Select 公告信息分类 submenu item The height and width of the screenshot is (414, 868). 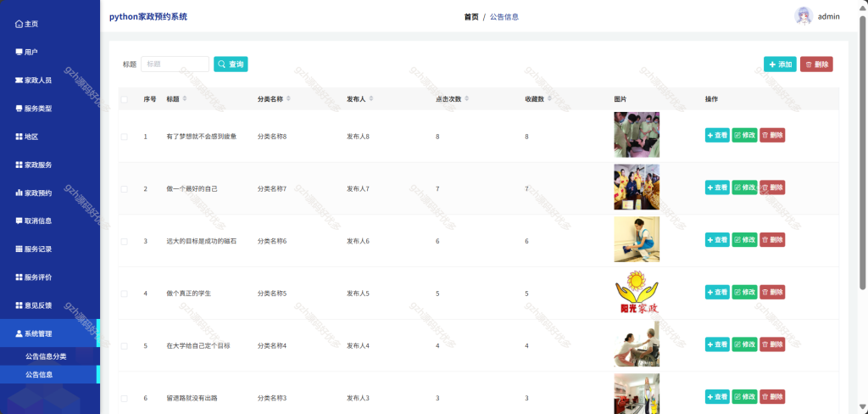50,356
